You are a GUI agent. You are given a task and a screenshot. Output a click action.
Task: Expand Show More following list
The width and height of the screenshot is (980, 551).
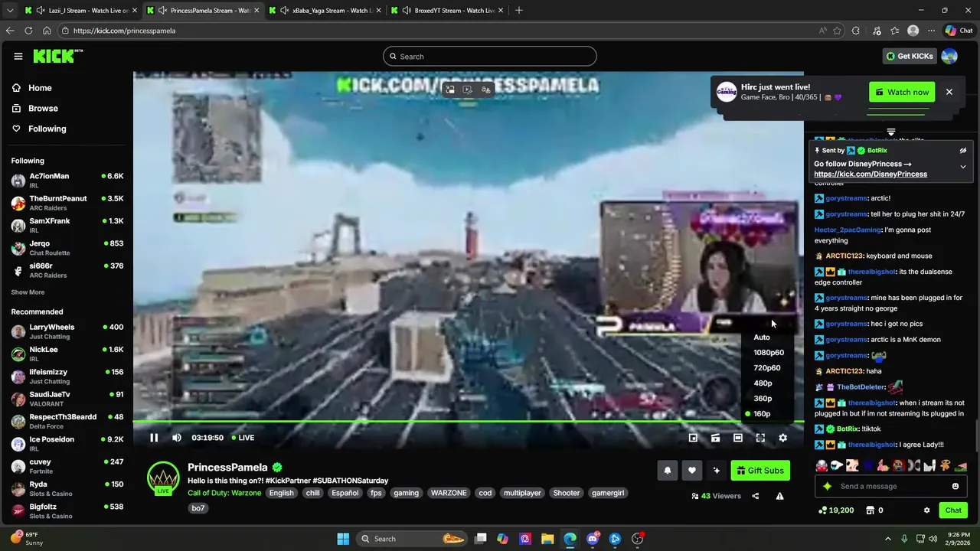click(x=28, y=292)
